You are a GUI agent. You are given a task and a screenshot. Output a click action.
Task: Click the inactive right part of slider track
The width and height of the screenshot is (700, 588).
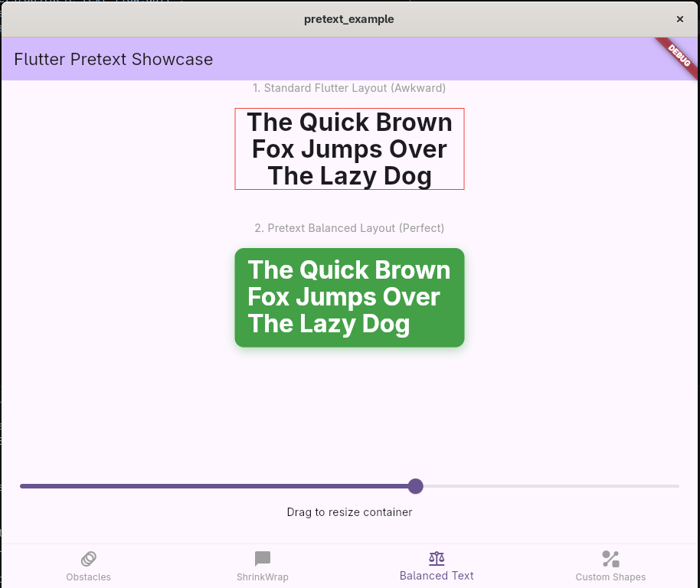551,486
